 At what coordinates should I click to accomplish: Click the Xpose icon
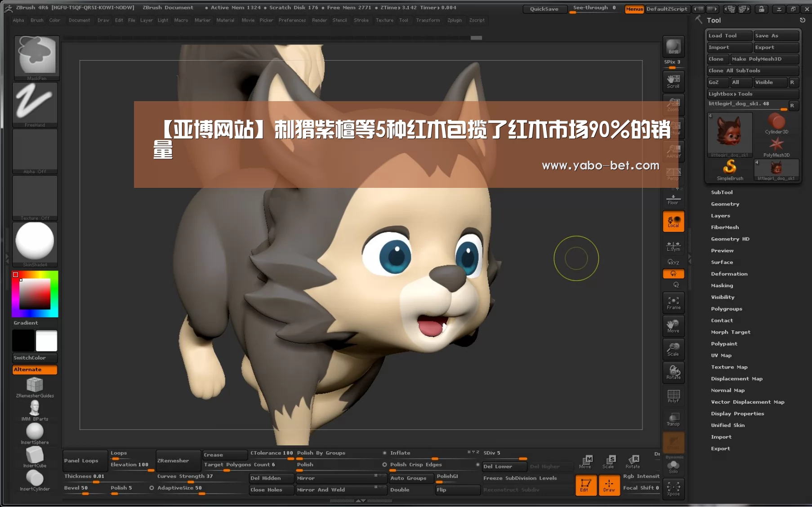coord(673,489)
